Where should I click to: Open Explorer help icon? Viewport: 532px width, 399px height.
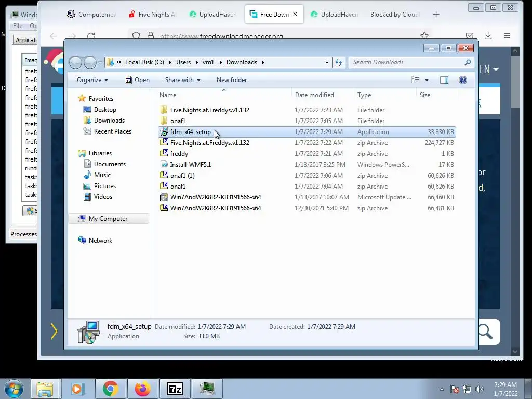pos(462,80)
